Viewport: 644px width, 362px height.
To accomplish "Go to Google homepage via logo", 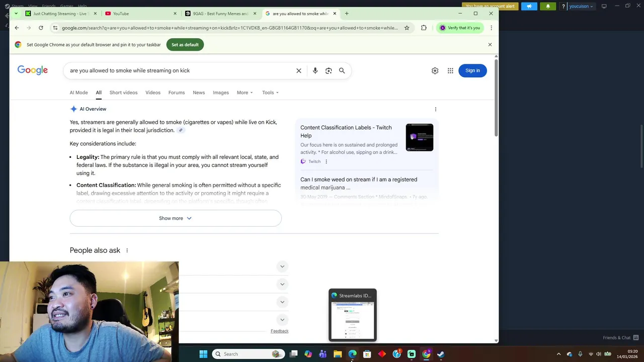I will point(33,70).
